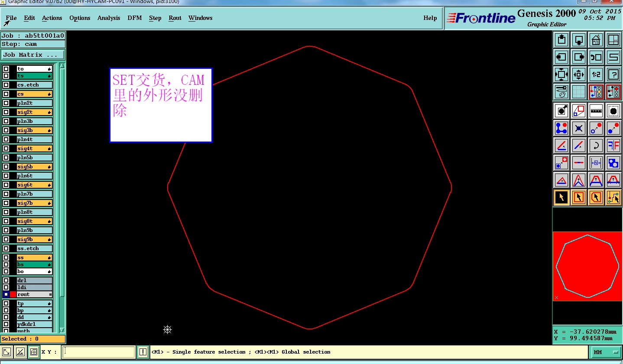Click the Job Matrix button
The height and width of the screenshot is (364, 623).
pyautogui.click(x=33, y=55)
